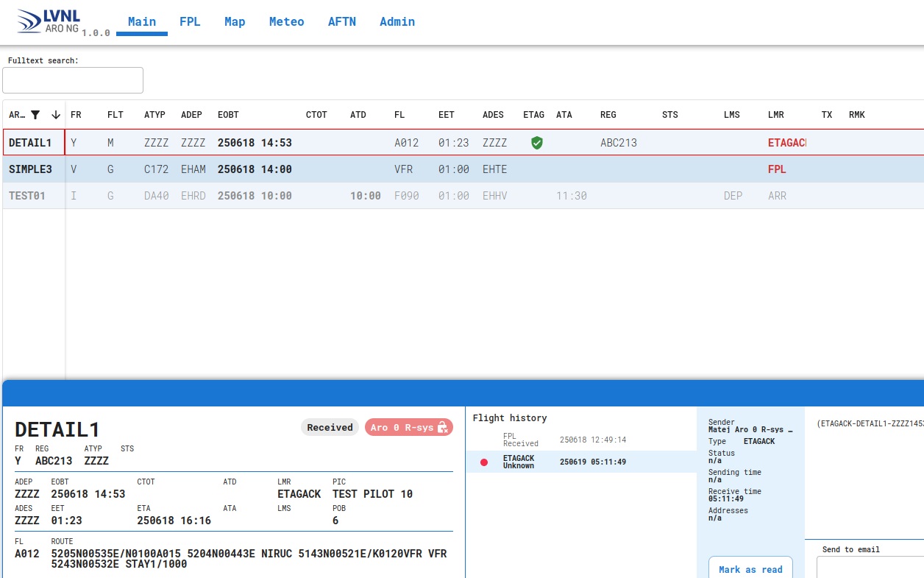Click the lock icon on Aro 0 R-sys badge
The image size is (924, 578).
442,427
